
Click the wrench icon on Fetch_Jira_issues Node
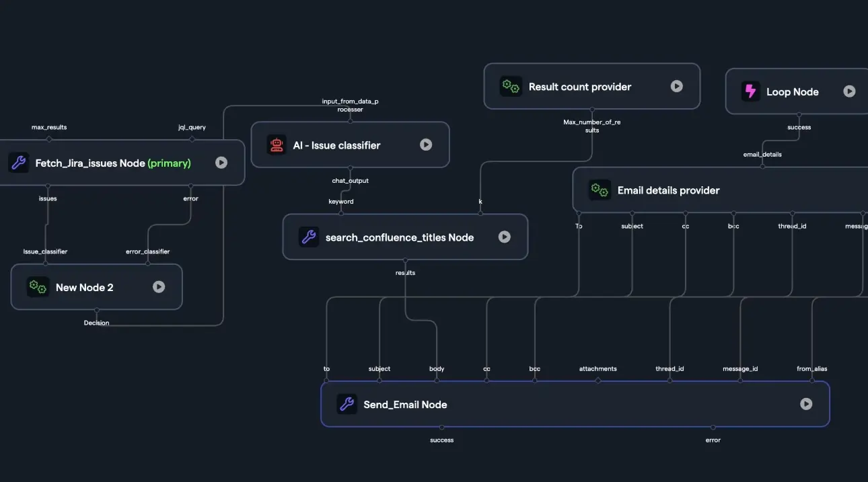pos(18,162)
